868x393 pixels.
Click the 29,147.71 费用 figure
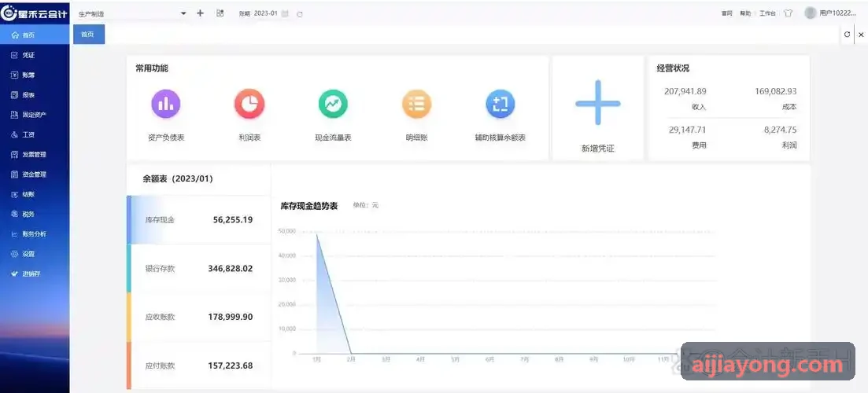688,130
